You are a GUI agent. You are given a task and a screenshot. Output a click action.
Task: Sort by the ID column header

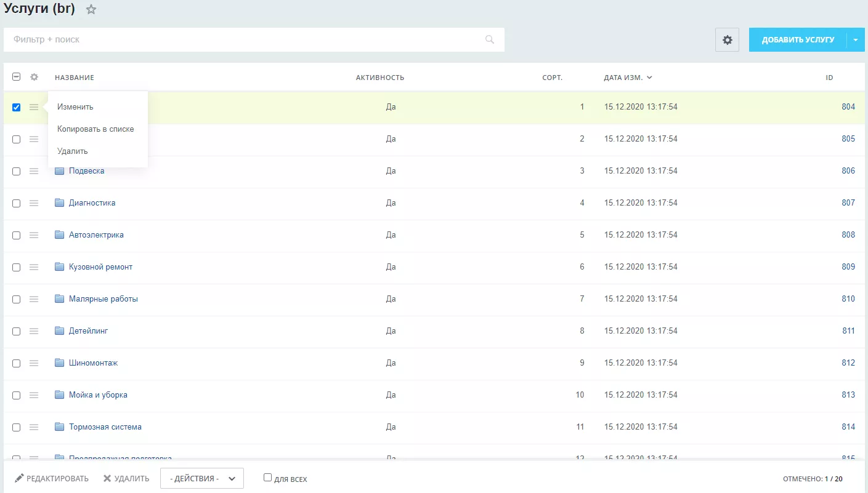830,78
